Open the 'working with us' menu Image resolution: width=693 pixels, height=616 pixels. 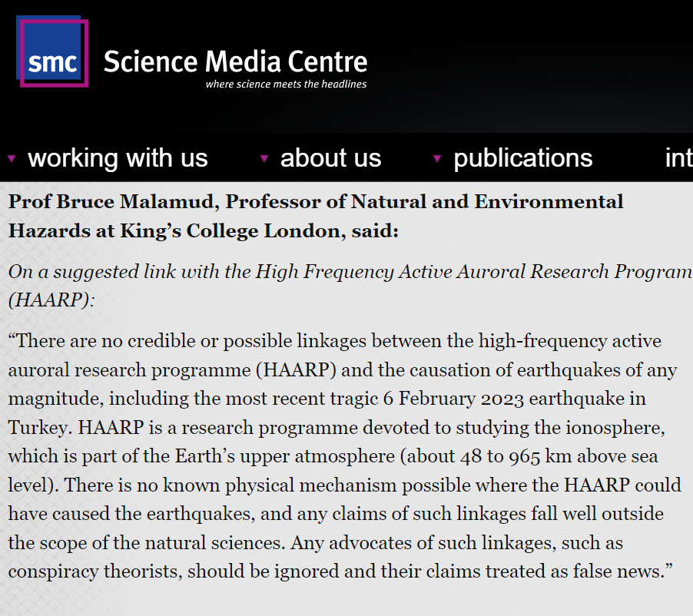[118, 158]
